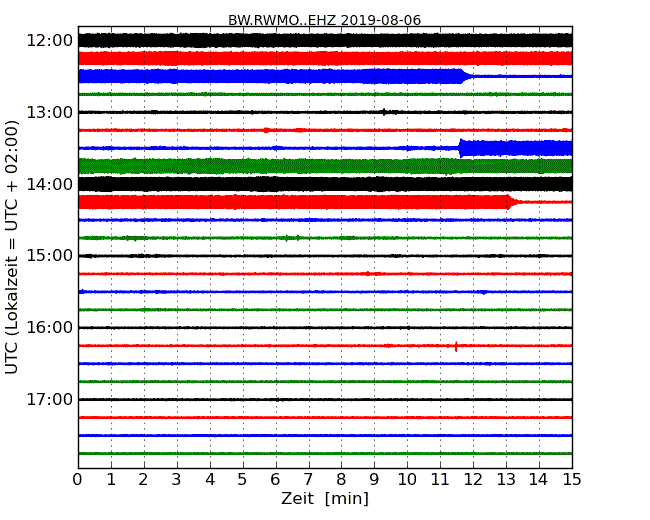Click the 15:00 time axis label

50,255
